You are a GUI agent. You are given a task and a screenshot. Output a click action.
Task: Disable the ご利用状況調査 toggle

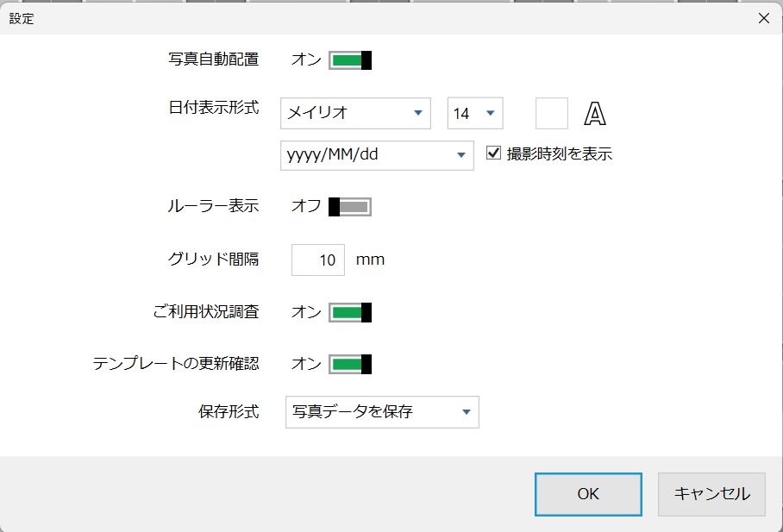click(350, 312)
